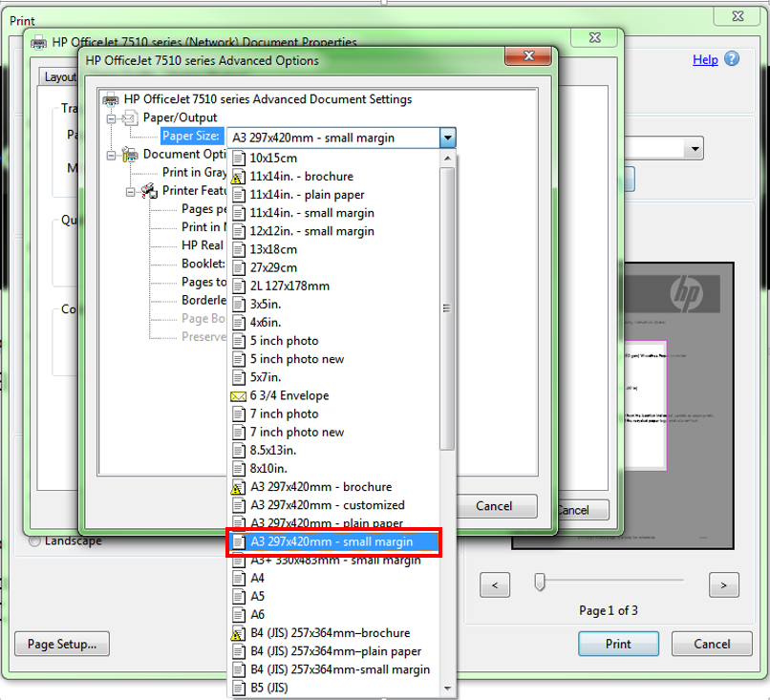Viewport: 770px width, 700px height.
Task: Click the Print button
Action: tap(618, 644)
